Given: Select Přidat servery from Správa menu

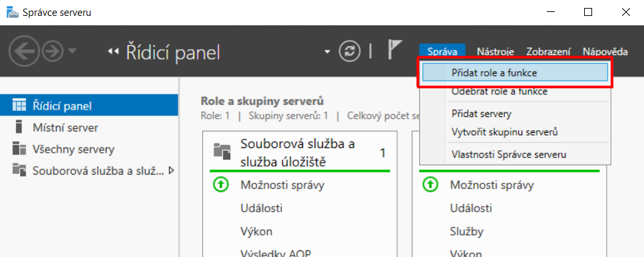Looking at the screenshot, I should coord(482,113).
